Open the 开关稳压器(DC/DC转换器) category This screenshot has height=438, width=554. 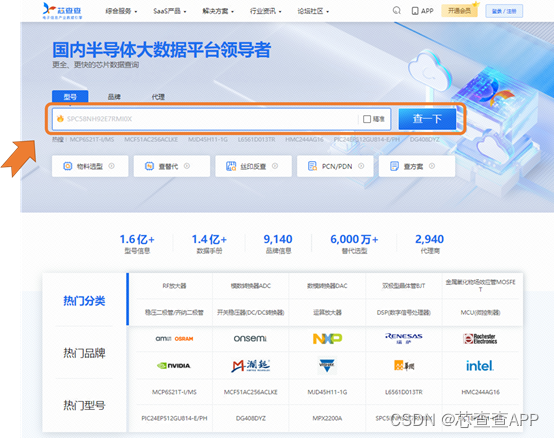coord(251,312)
